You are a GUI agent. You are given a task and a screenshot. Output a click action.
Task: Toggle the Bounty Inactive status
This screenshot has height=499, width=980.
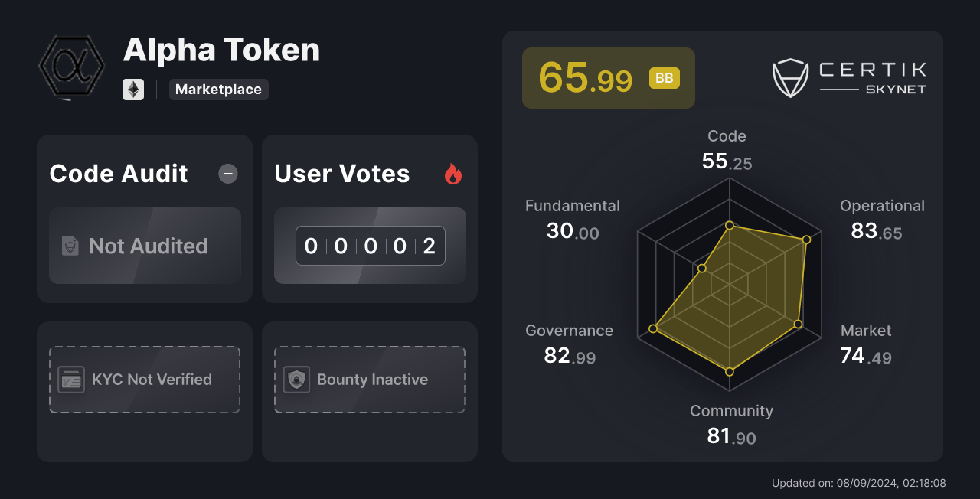369,379
